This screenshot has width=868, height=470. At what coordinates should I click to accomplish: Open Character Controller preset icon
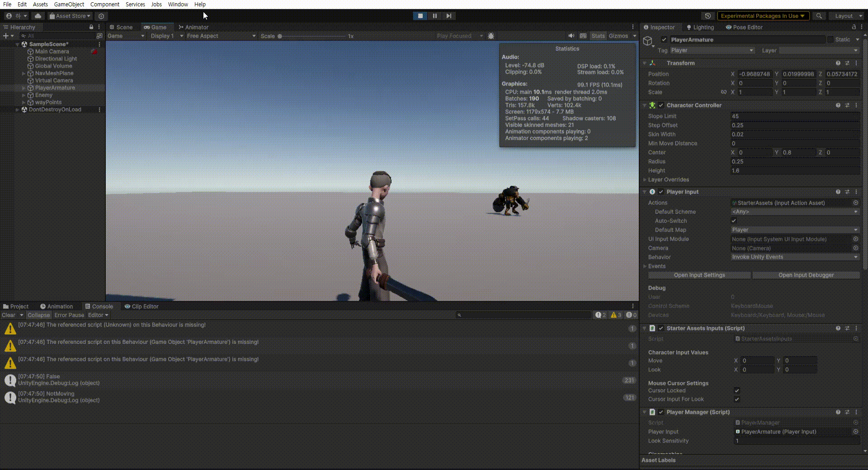[847, 105]
